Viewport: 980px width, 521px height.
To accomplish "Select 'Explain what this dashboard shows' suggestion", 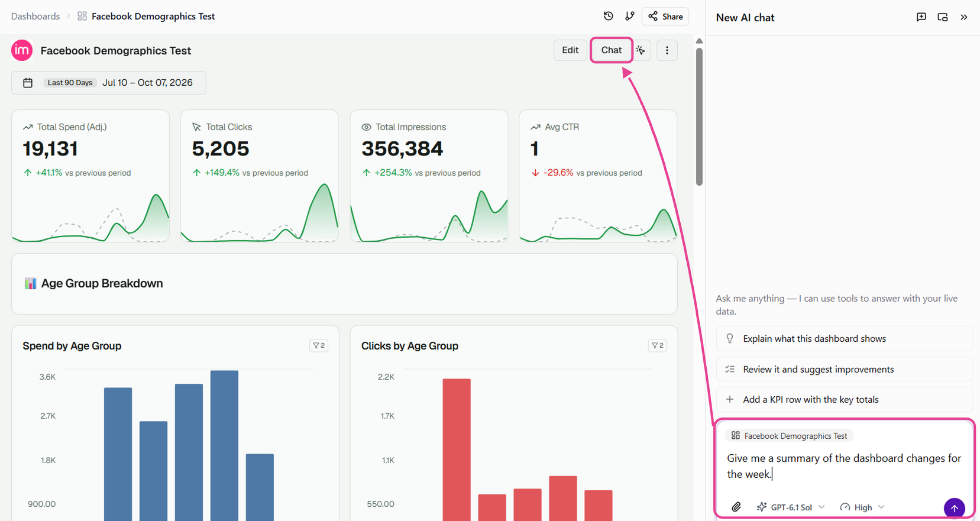I will pyautogui.click(x=844, y=338).
